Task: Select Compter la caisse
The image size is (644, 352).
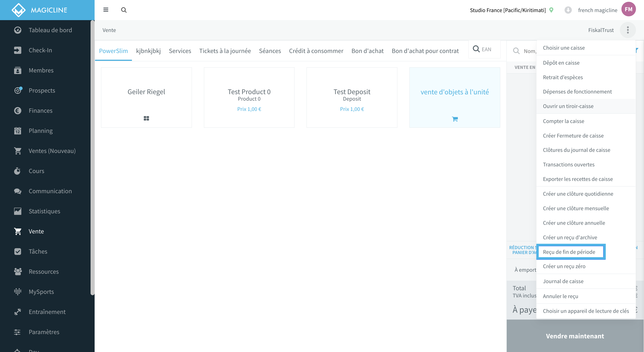Action: 586,121
